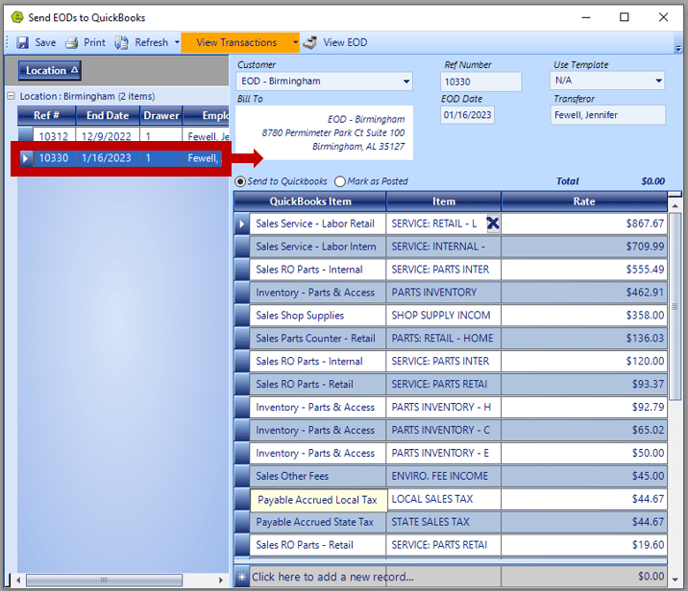Click the Bill To address box
688x591 pixels.
click(x=324, y=133)
